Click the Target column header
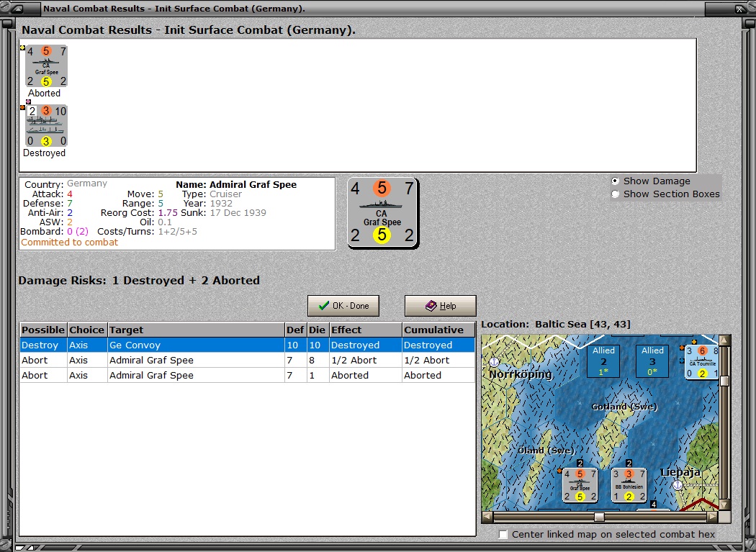Viewport: 756px width, 552px height. click(196, 330)
